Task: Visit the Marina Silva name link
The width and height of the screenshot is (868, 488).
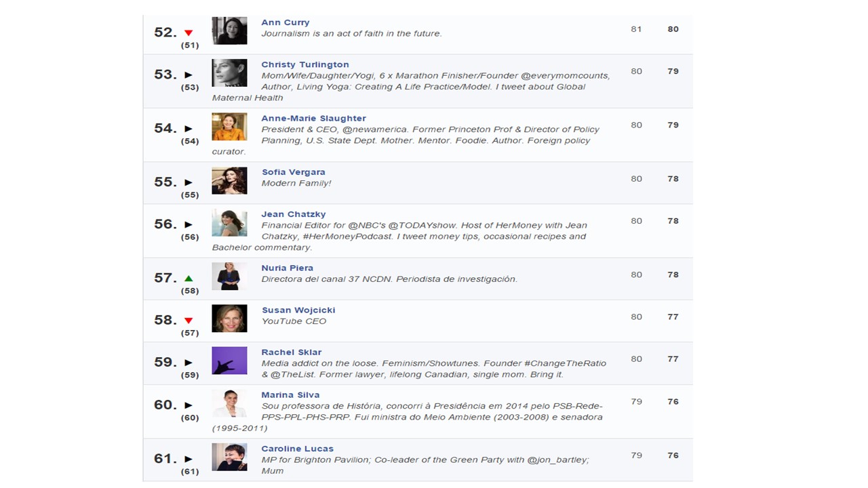Action: coord(290,394)
